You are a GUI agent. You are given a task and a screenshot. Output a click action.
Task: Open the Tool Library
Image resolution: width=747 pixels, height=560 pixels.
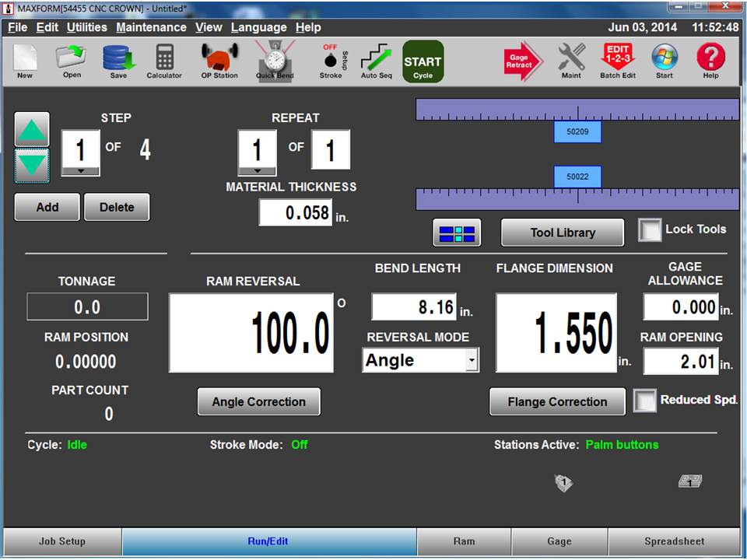pyautogui.click(x=563, y=233)
